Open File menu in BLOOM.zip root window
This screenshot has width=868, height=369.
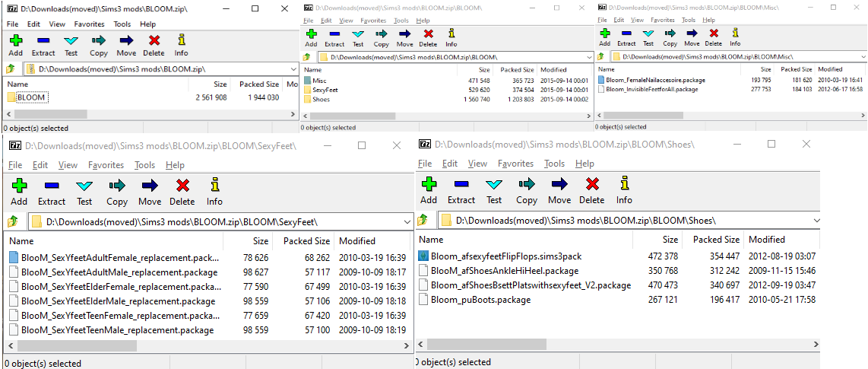[12, 24]
